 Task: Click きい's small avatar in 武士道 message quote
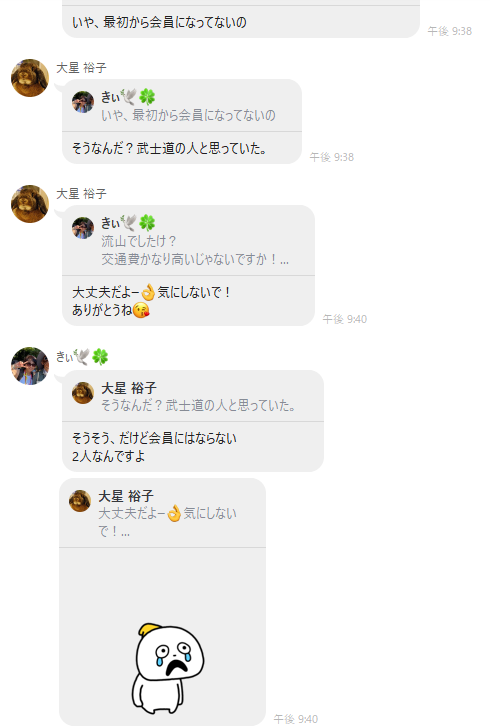point(83,102)
